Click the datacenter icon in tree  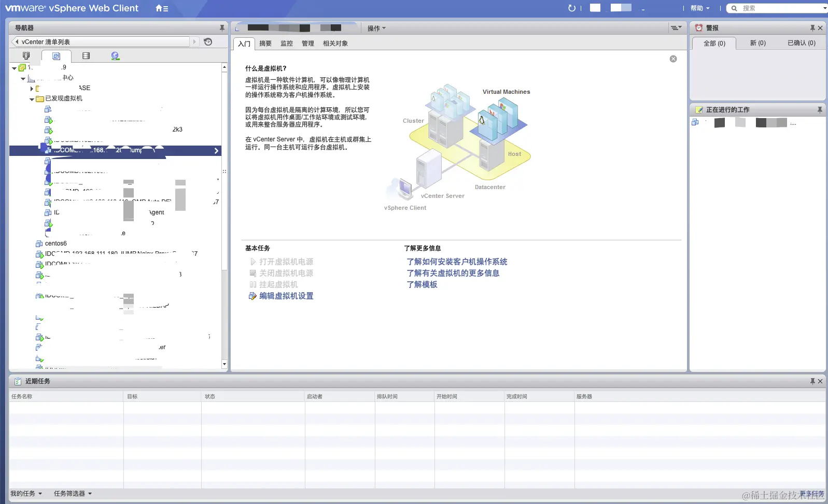click(32, 78)
